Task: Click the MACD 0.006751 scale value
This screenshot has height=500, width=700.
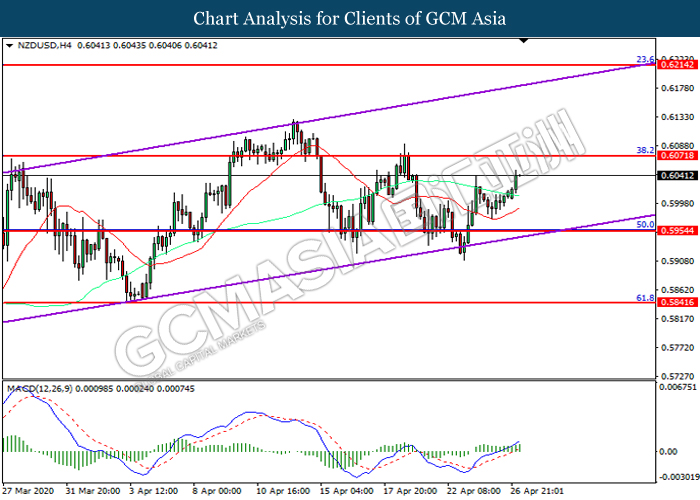Action: click(677, 387)
